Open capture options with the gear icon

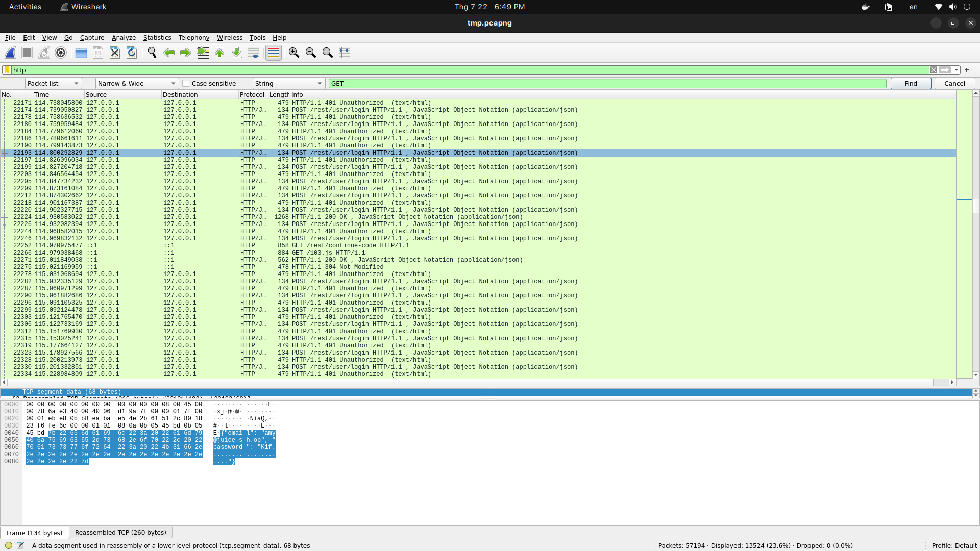[60, 53]
